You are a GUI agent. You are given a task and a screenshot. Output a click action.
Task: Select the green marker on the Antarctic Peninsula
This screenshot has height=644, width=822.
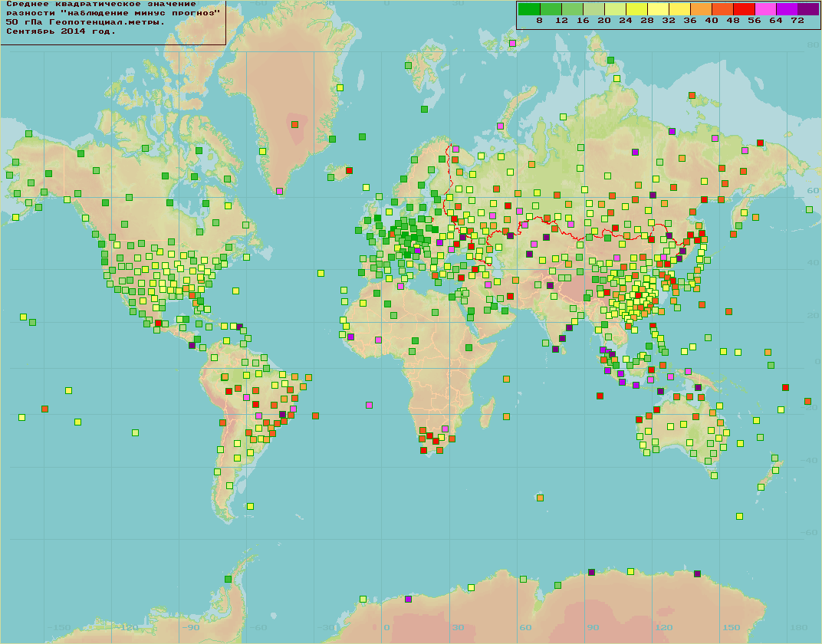228,579
